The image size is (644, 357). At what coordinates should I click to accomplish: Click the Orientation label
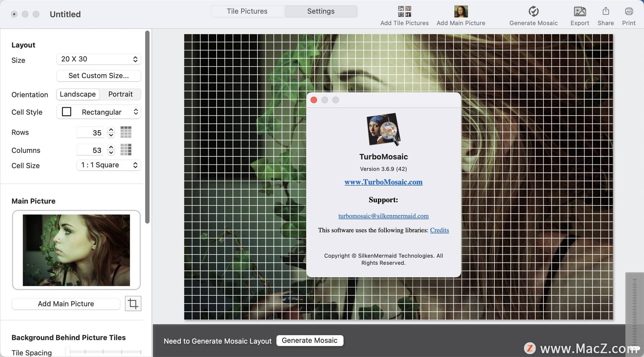(30, 95)
